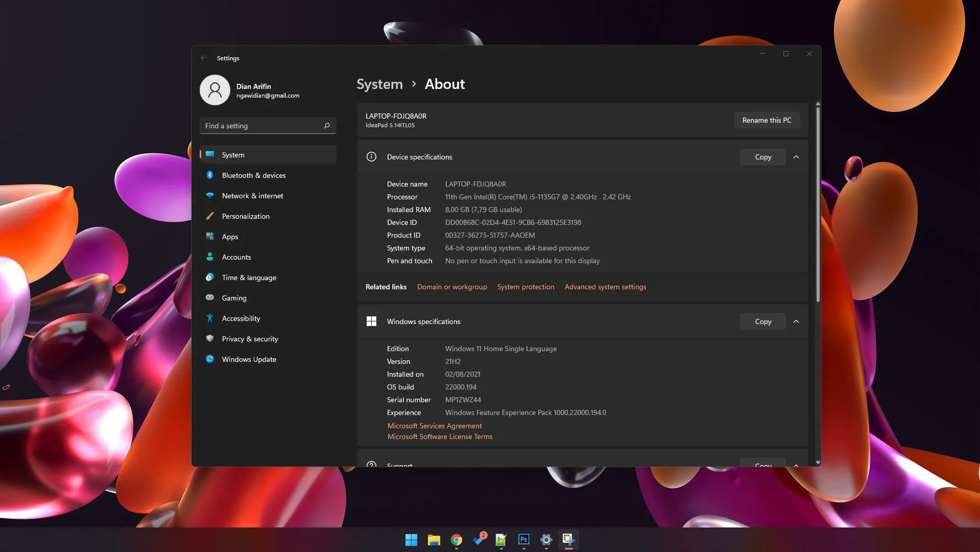Image resolution: width=980 pixels, height=552 pixels.
Task: Click the Windows Start button in taskbar
Action: click(x=411, y=540)
